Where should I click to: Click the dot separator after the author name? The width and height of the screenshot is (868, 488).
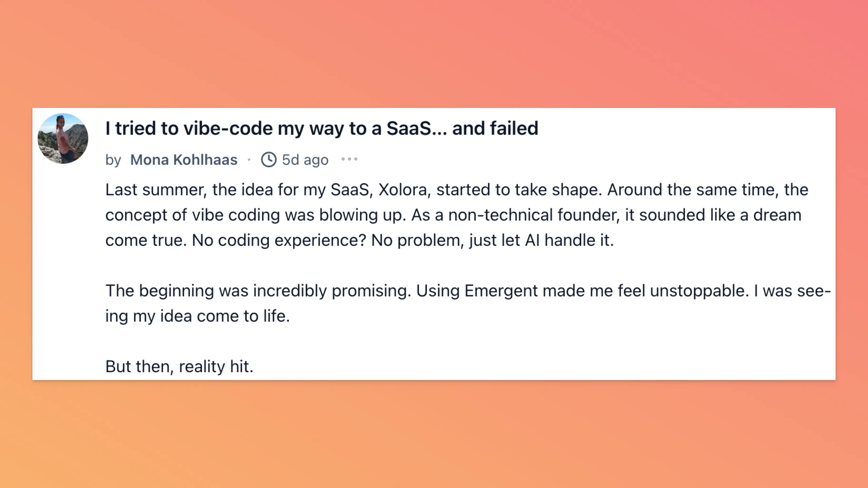tap(249, 160)
